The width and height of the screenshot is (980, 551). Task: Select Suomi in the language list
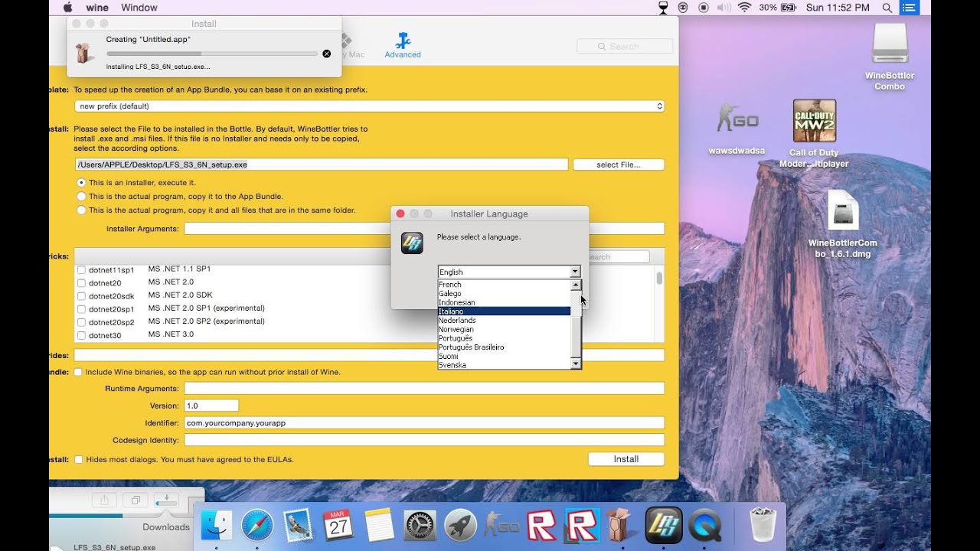click(505, 356)
